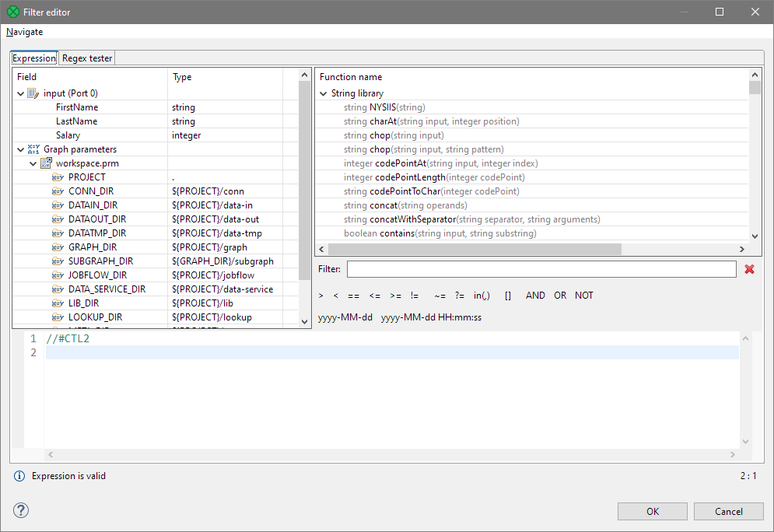Open the Navigate menu

24,32
